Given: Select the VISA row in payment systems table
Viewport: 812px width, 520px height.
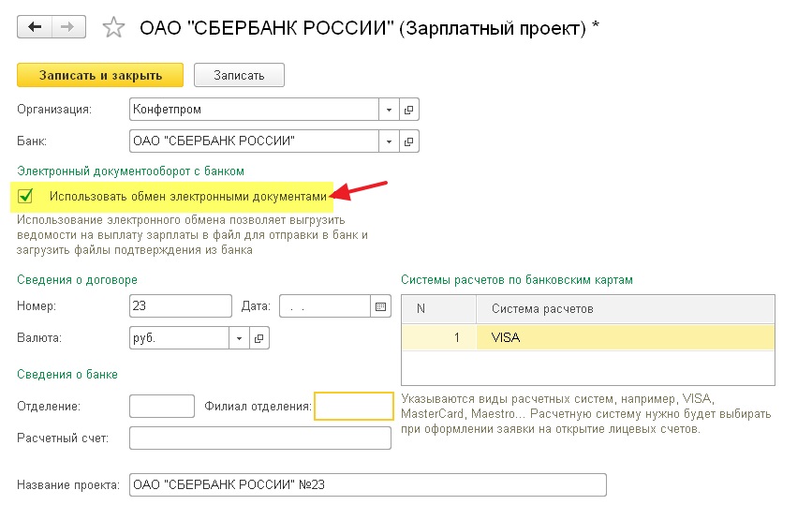Looking at the screenshot, I should click(x=588, y=337).
